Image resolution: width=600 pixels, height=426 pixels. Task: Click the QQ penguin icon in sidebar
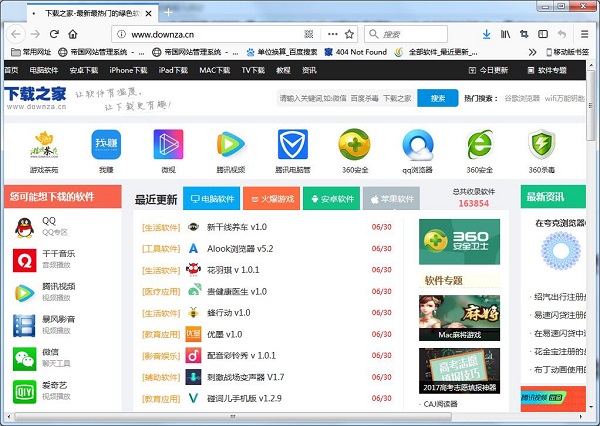(24, 227)
